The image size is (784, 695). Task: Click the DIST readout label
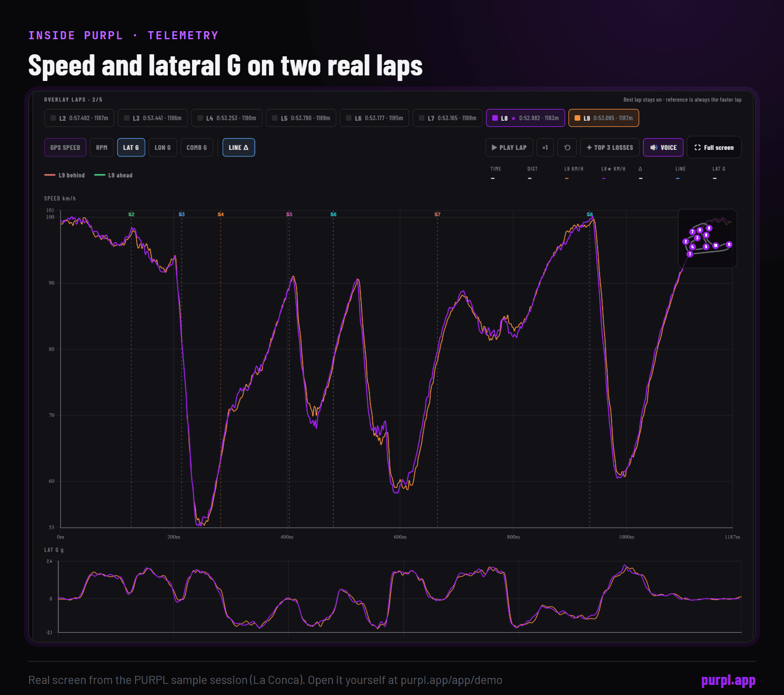tap(532, 169)
